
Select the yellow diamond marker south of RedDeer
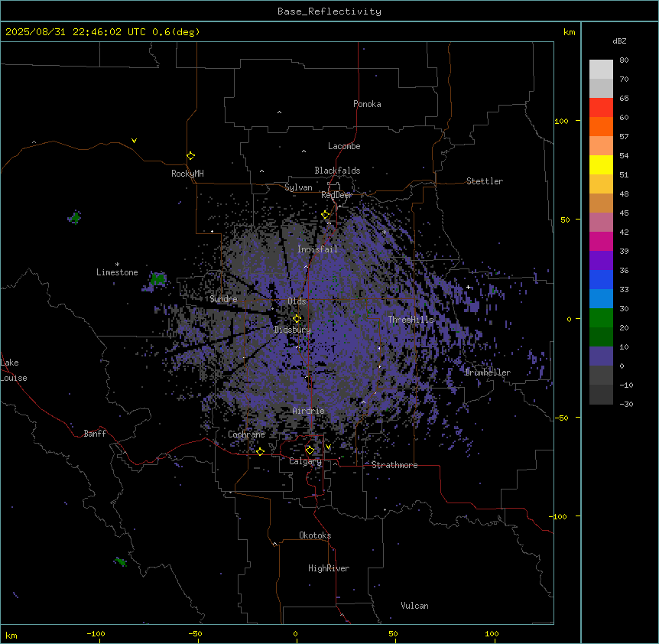(x=326, y=215)
